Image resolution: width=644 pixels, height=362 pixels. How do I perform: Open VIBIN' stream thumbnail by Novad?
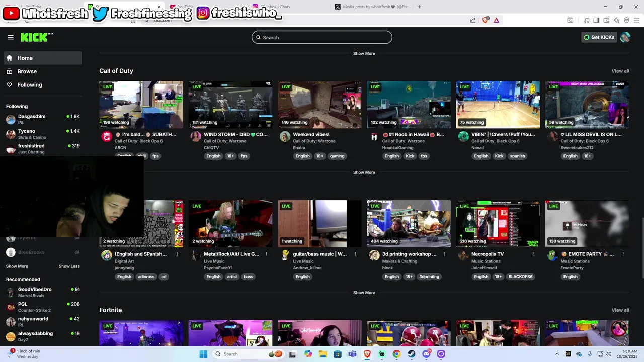point(498,105)
